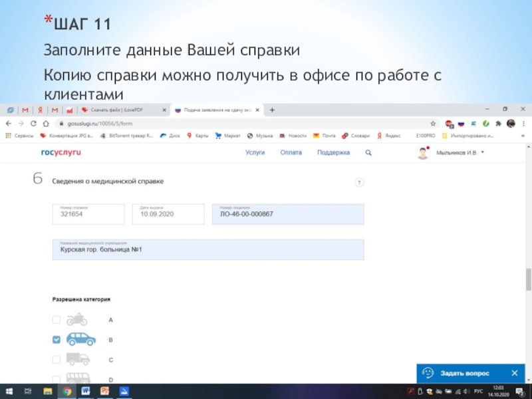532x399 pixels.
Task: Reload the page with browser refresh icon
Action: coord(33,124)
